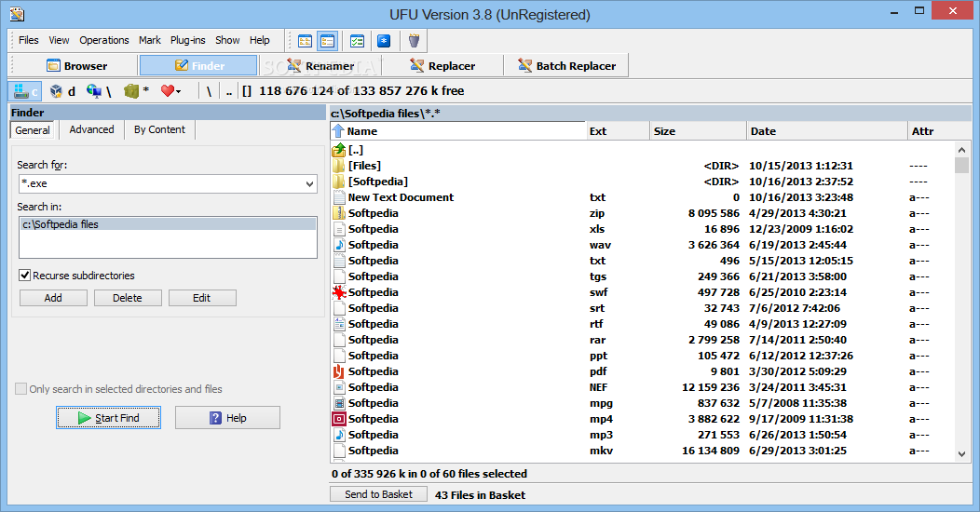Viewport: 980px width, 512px height.
Task: Click the blue up arrow by Name
Action: 338,131
